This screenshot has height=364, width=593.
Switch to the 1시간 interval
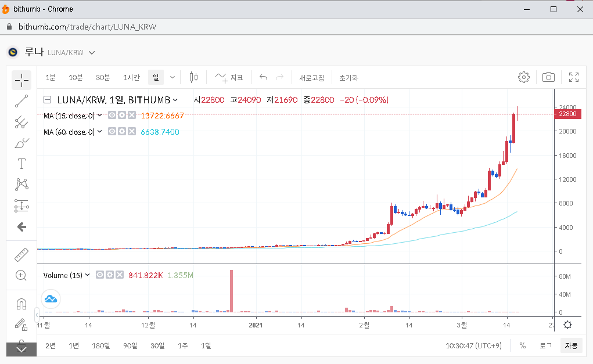point(131,77)
